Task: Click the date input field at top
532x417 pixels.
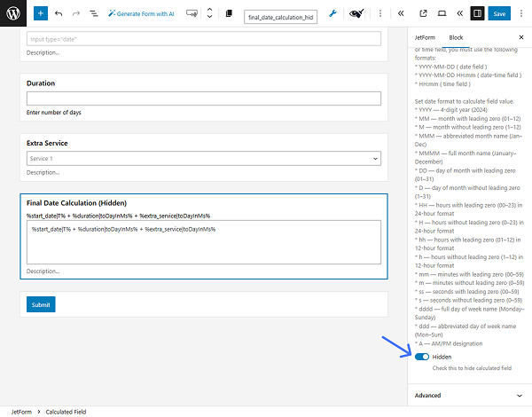Action: pos(204,39)
